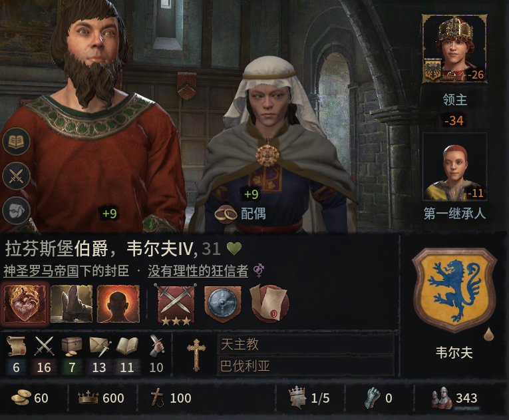Click the gold coins showing 60
This screenshot has width=509, height=420.
click(29, 398)
